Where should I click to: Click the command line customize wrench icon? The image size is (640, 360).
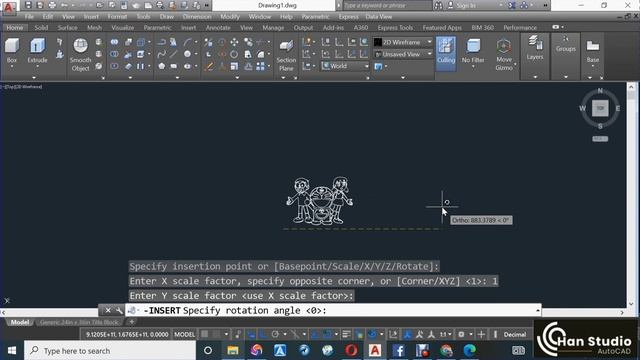click(x=119, y=311)
